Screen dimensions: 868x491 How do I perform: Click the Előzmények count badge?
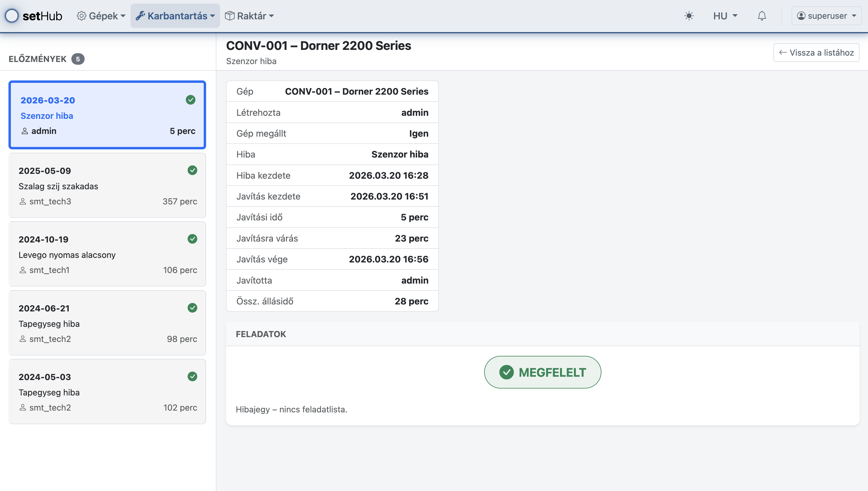click(x=78, y=59)
